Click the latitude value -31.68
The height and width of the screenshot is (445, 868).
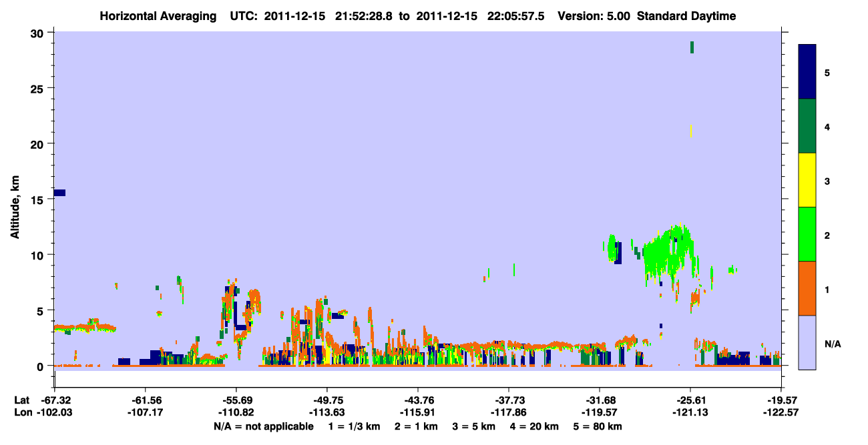coord(600,400)
